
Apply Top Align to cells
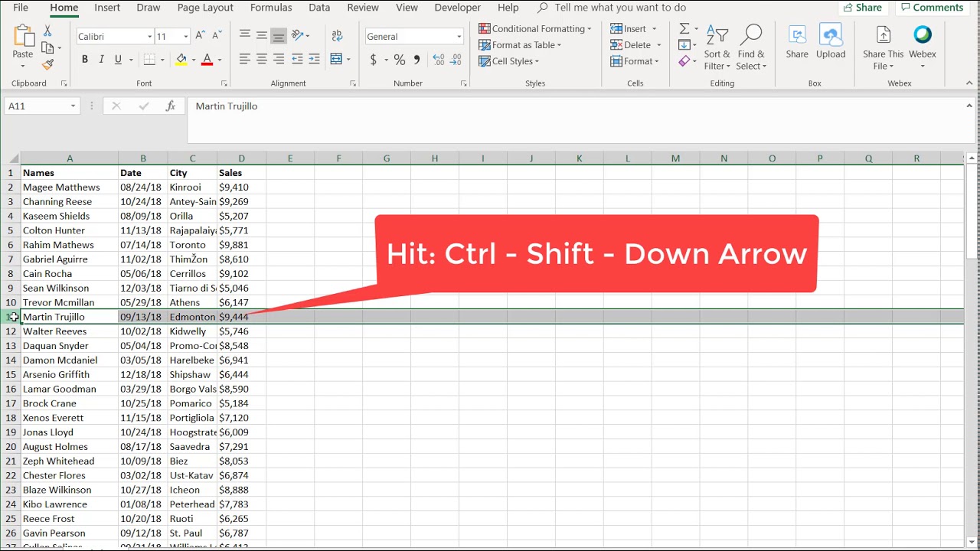(x=245, y=35)
